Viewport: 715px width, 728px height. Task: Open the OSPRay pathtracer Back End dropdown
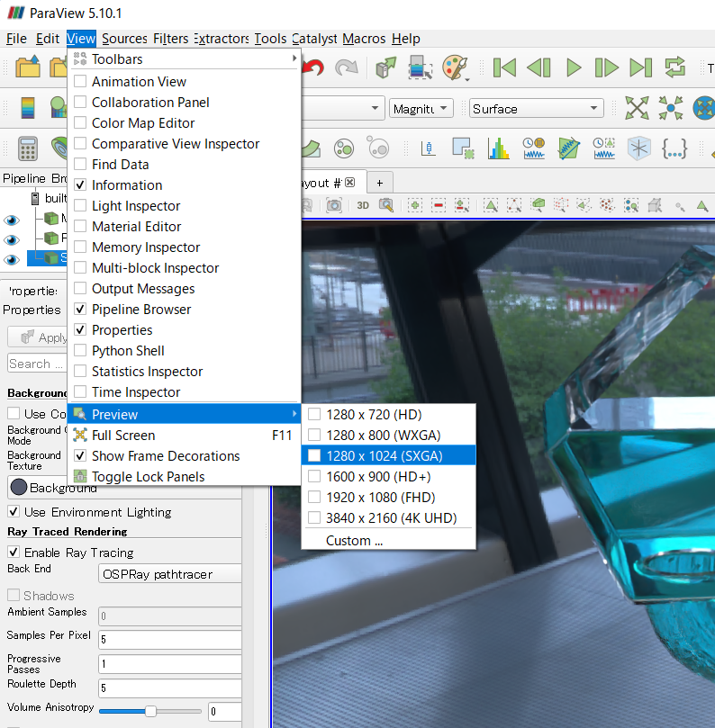pyautogui.click(x=169, y=574)
